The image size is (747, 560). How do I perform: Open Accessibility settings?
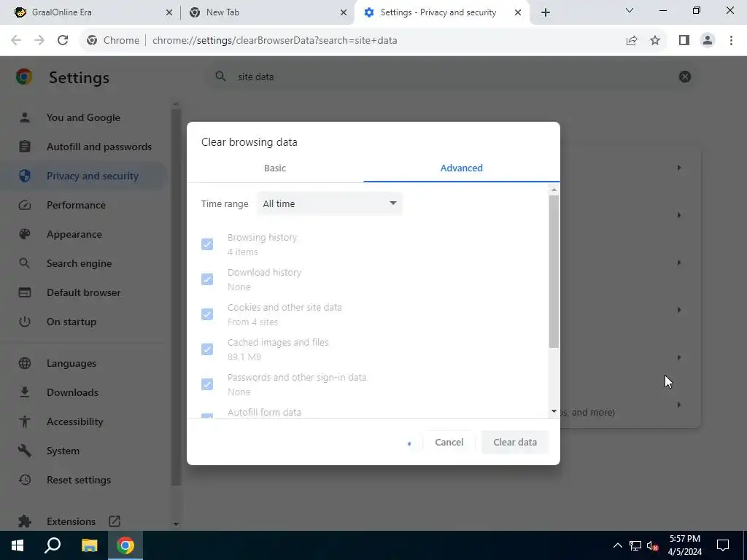tap(83, 421)
